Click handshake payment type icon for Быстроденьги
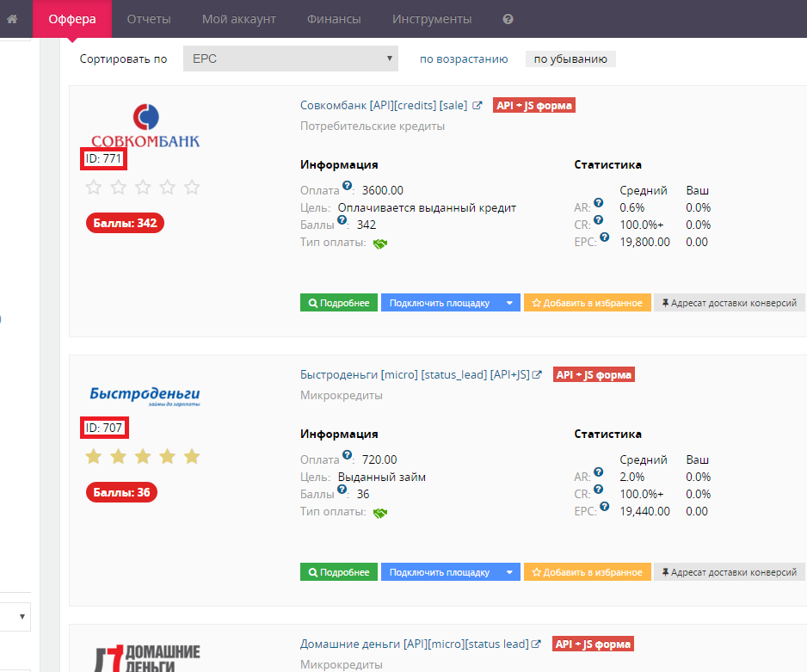Screen dimensions: 807x672 tap(380, 513)
